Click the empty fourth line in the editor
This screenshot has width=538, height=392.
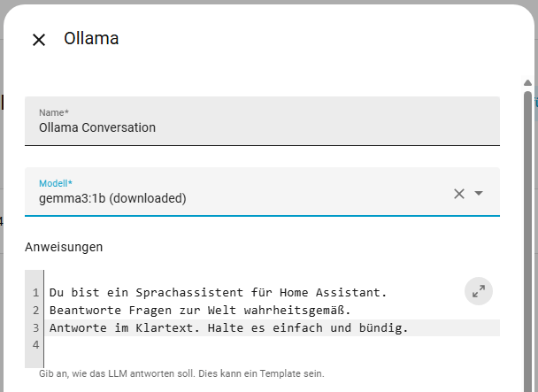(x=265, y=346)
